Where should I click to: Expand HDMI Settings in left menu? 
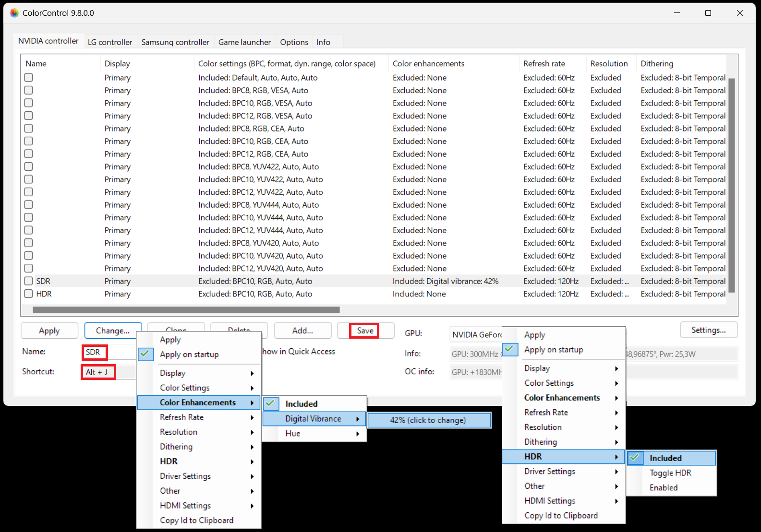[199, 506]
